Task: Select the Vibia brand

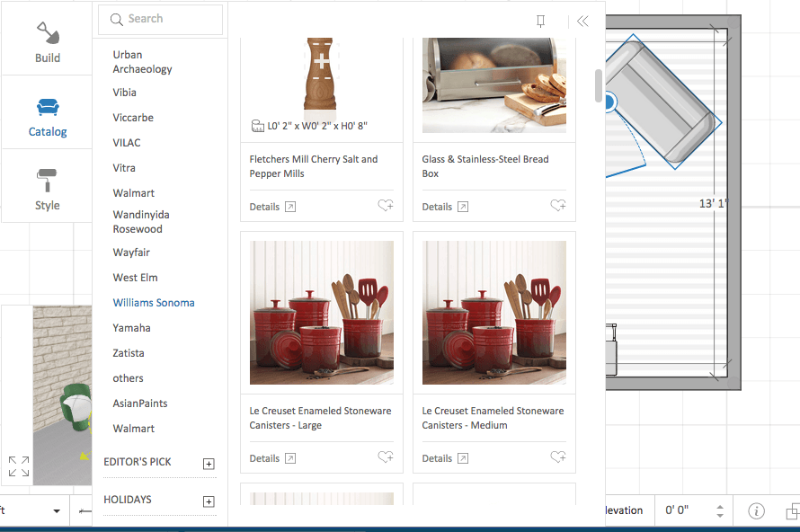Action: coord(124,93)
